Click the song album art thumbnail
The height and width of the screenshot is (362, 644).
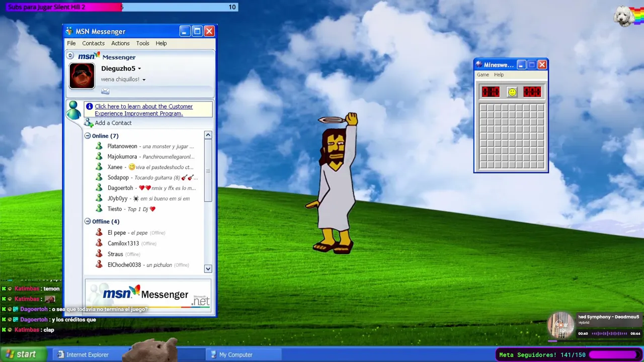coord(560,326)
